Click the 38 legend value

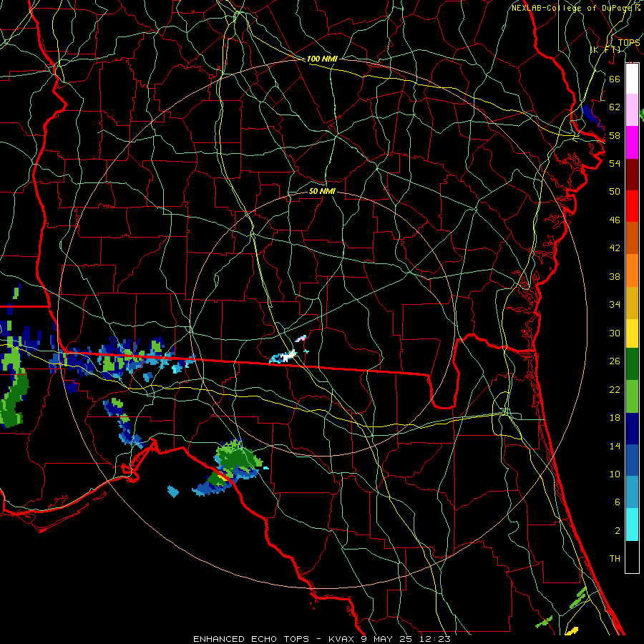click(x=615, y=276)
